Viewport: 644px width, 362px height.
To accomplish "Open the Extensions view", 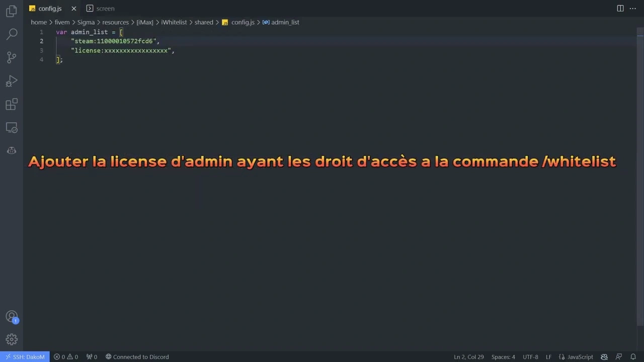I will (11, 104).
